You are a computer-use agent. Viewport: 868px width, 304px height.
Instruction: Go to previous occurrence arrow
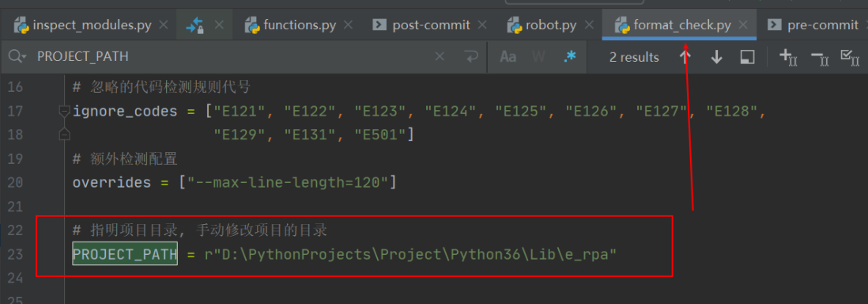[685, 56]
